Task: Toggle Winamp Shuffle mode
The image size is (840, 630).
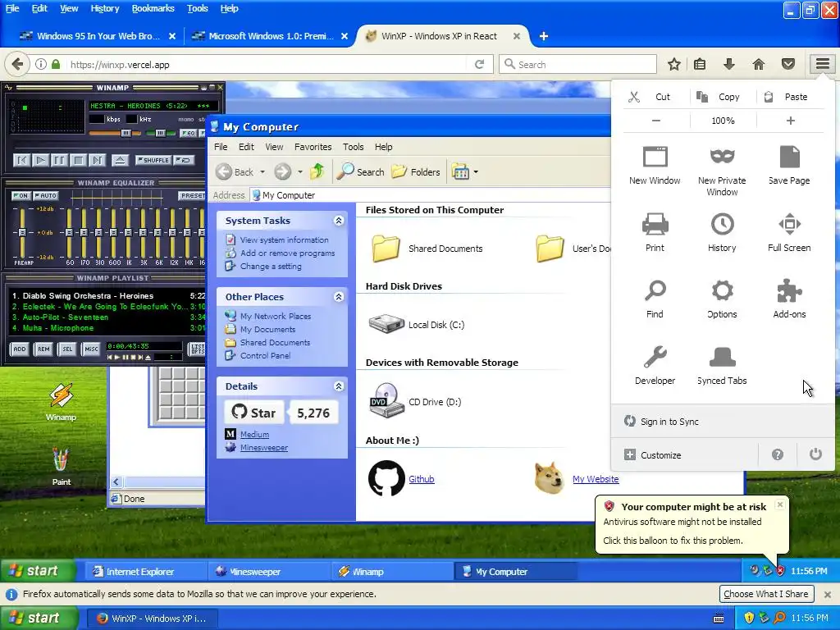Action: [x=153, y=160]
